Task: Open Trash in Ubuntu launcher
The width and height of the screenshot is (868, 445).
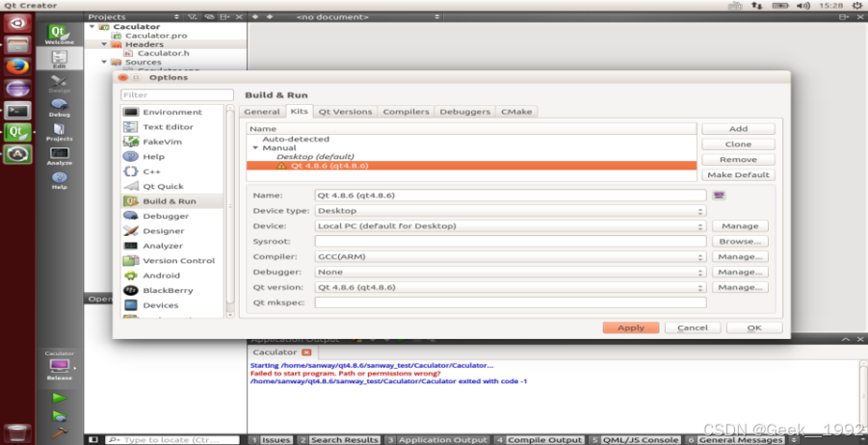Action: 17,432
